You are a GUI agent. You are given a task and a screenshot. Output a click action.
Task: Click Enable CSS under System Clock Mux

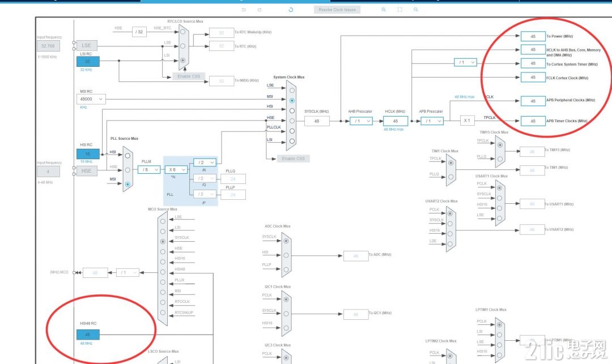(x=293, y=159)
